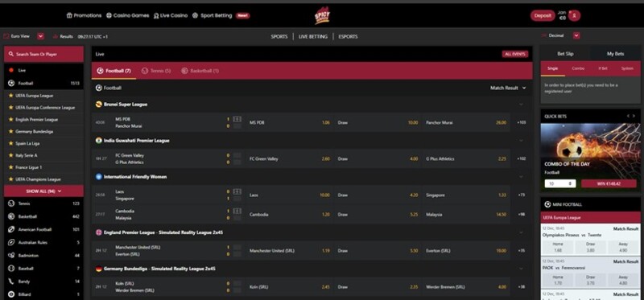The image size is (644, 300).
Task: Switch to the Tennis (5) live tab
Action: pyautogui.click(x=156, y=71)
